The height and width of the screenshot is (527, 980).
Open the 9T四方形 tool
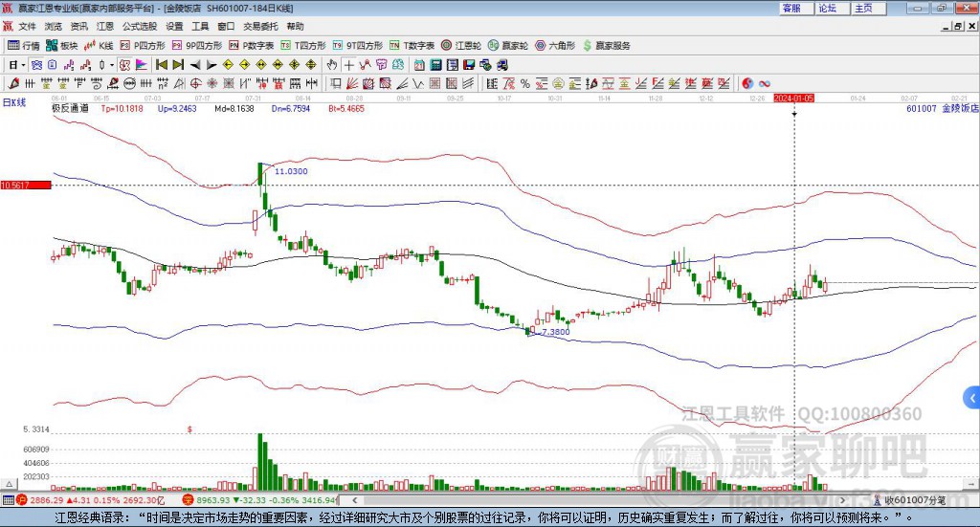pyautogui.click(x=358, y=46)
